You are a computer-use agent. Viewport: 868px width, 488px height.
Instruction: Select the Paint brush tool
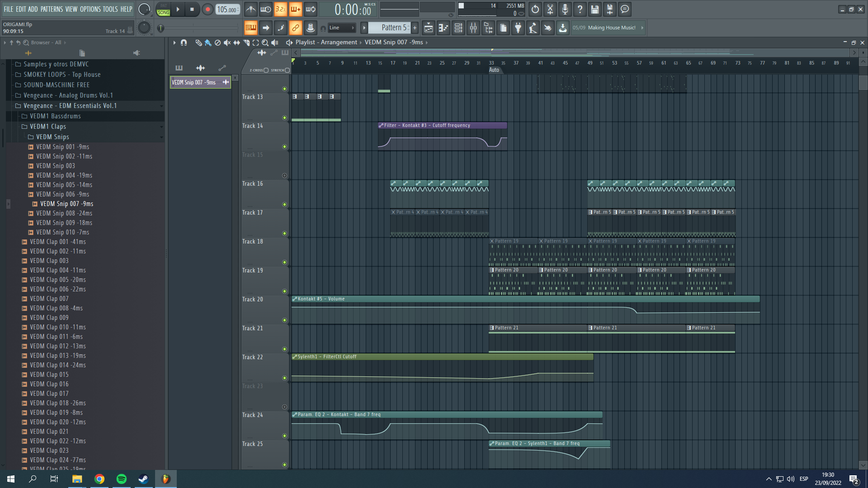tap(208, 42)
